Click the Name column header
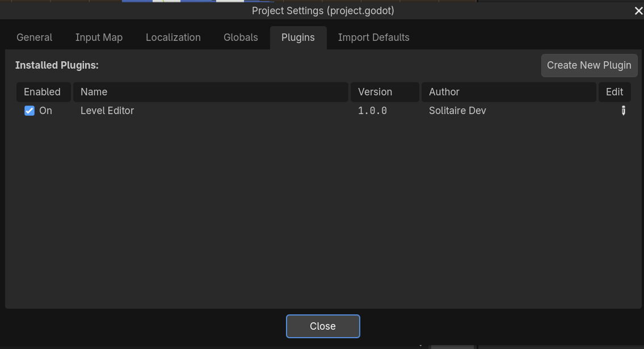 coord(210,92)
